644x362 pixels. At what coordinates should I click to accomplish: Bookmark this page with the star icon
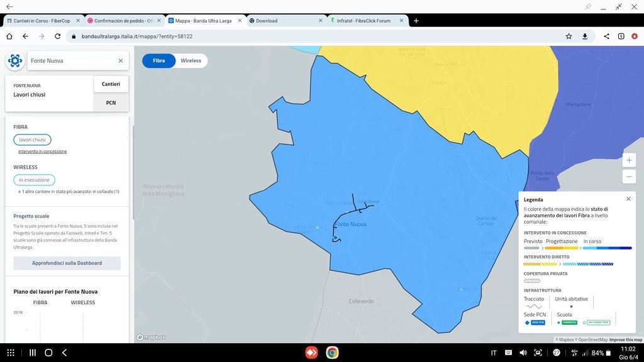(569, 36)
